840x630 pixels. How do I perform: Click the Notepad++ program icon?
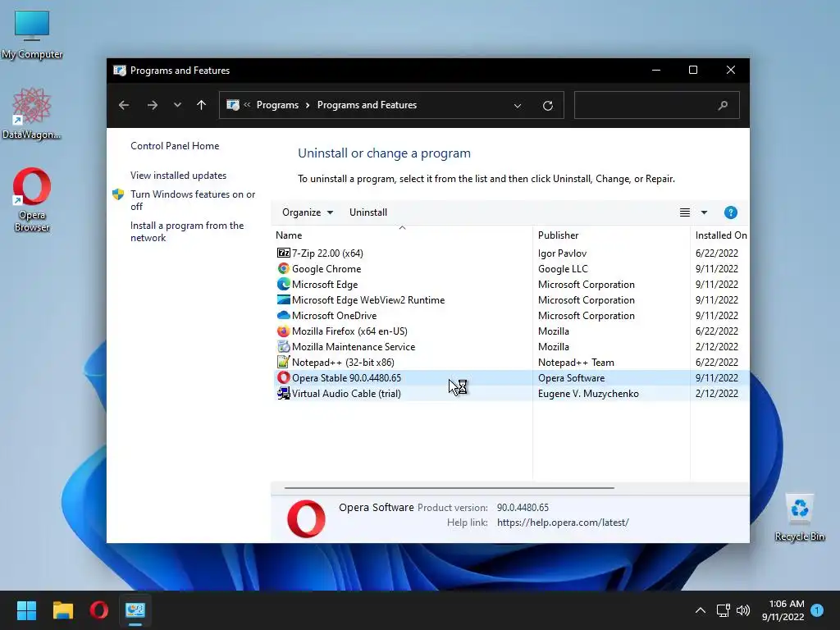pyautogui.click(x=283, y=362)
